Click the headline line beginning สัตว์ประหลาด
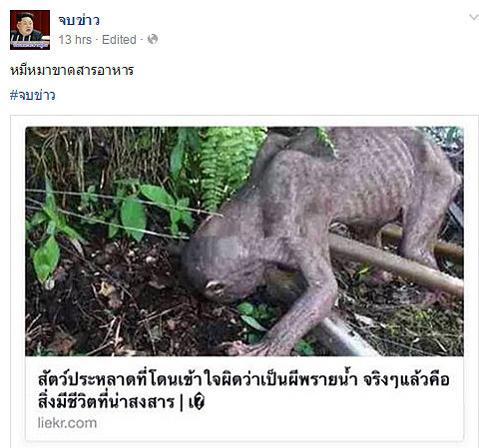This screenshot has width=479, height=448. 243,380
